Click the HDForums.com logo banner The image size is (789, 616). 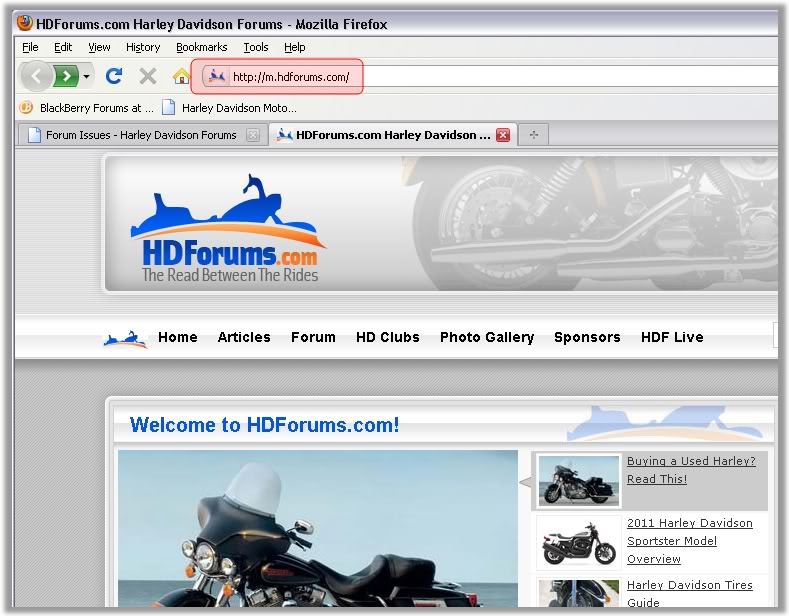coord(229,227)
